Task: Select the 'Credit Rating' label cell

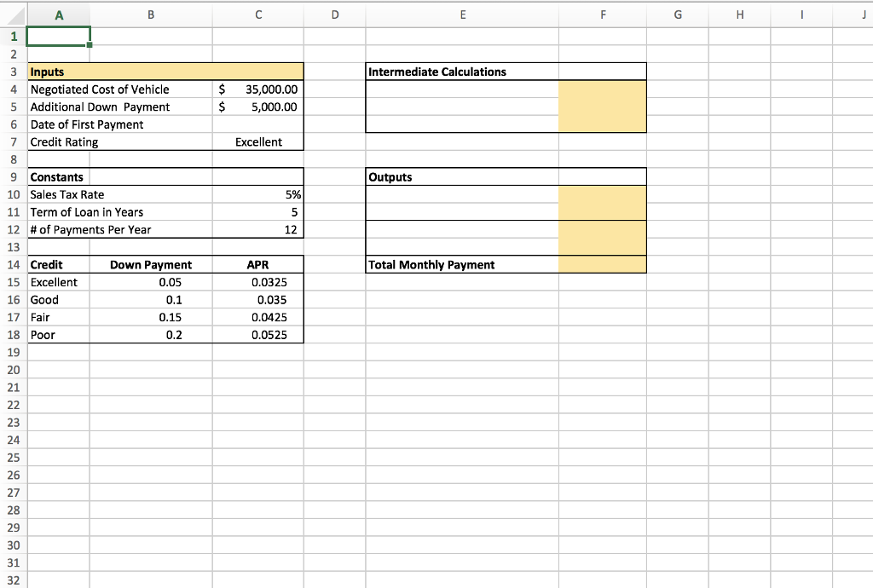Action: click(119, 141)
